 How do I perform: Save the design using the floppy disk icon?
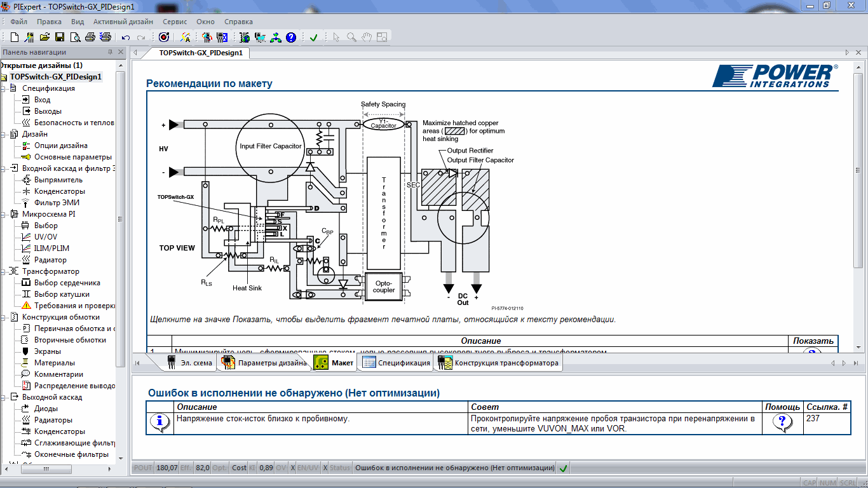click(60, 37)
